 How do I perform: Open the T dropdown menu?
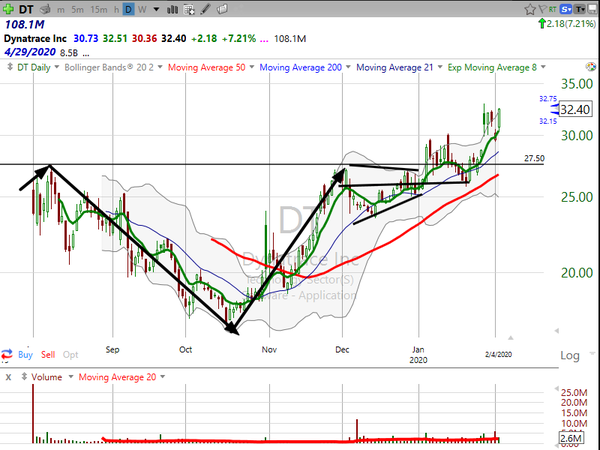tap(580, 9)
